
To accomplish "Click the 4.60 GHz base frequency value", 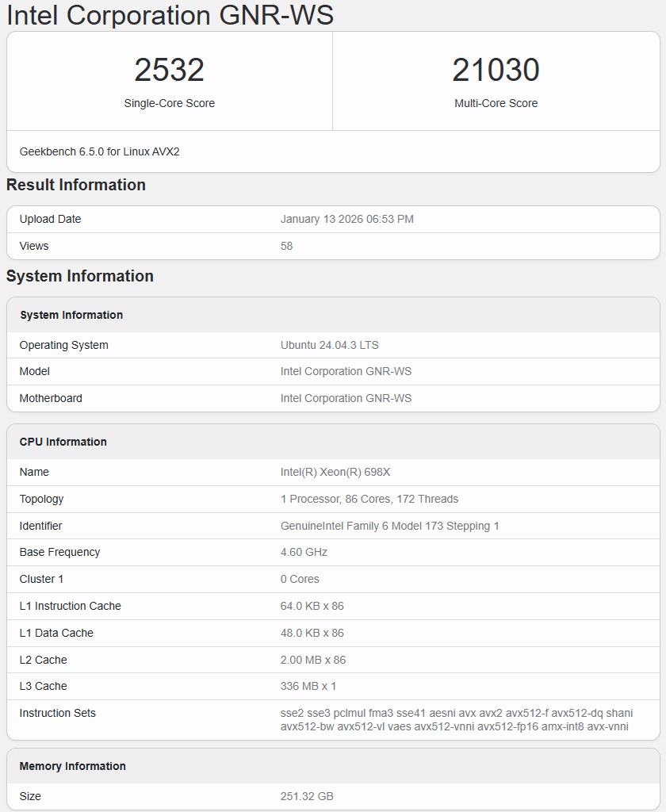I will point(304,552).
